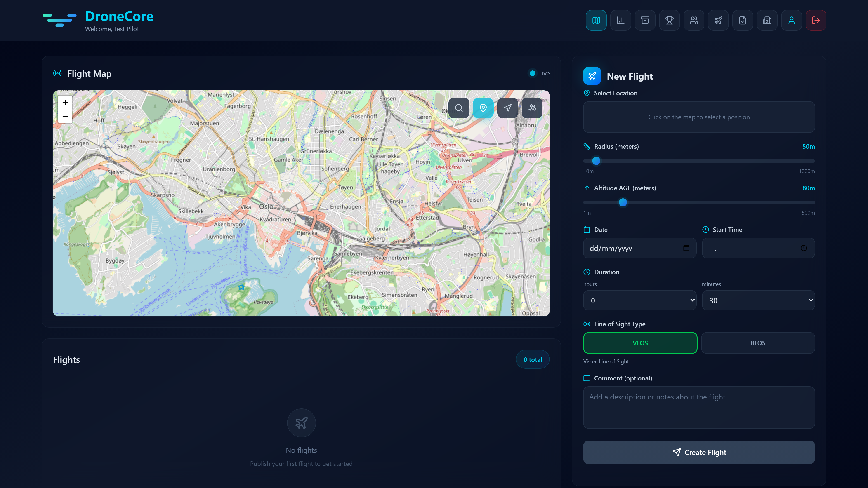Zoom in on the flight map
The width and height of the screenshot is (868, 488).
pos(65,103)
